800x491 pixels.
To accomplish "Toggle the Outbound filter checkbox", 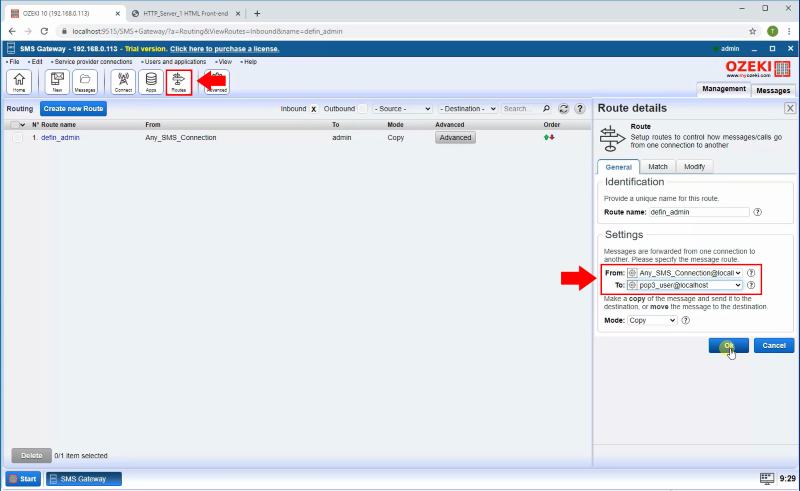I will (362, 109).
